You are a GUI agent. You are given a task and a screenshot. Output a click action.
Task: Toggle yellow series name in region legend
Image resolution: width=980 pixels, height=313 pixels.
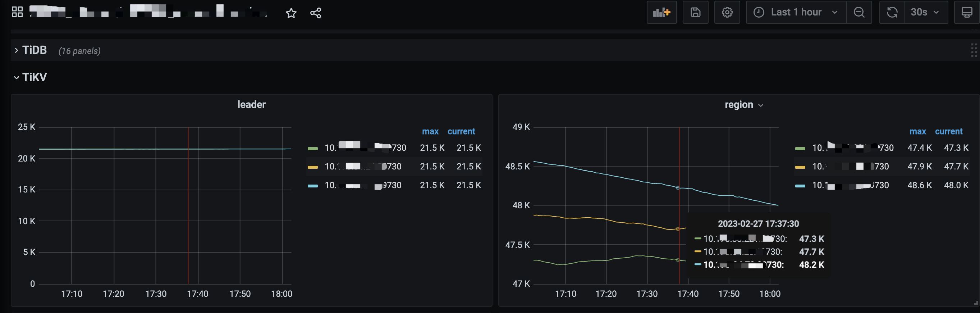(850, 167)
